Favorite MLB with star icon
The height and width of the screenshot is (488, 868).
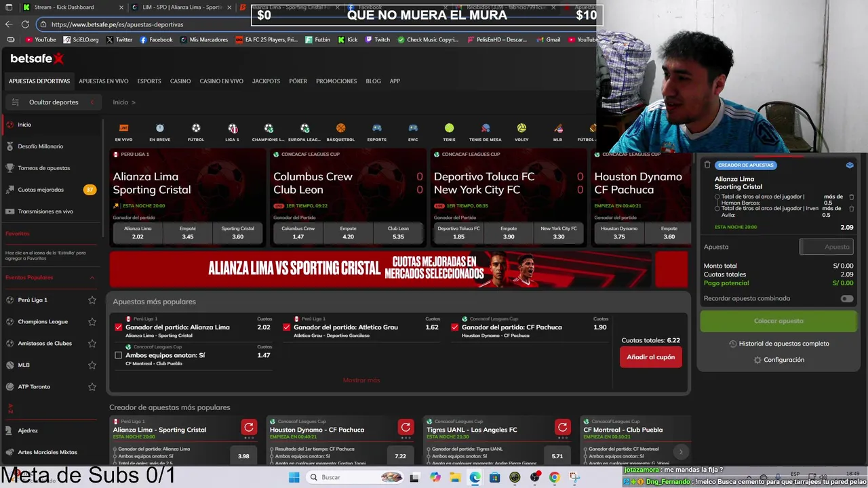coord(92,365)
